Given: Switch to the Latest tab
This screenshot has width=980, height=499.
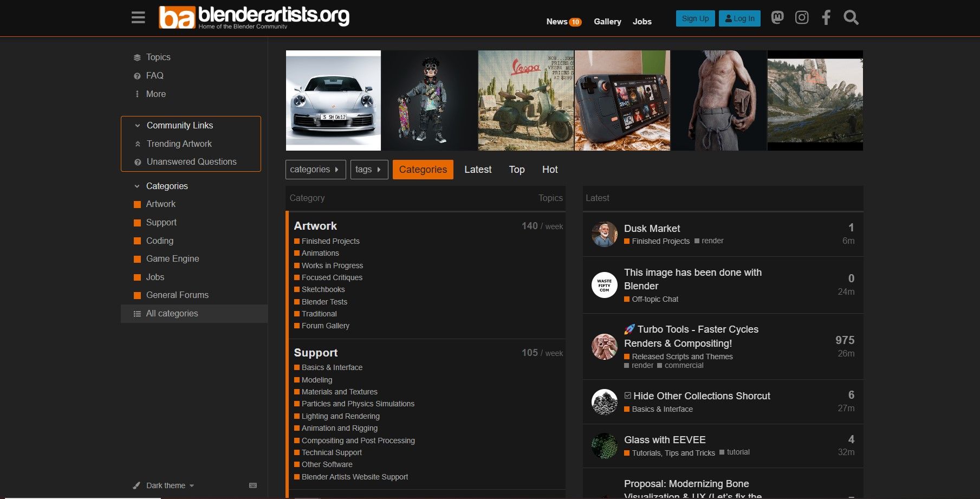Looking at the screenshot, I should pos(478,170).
